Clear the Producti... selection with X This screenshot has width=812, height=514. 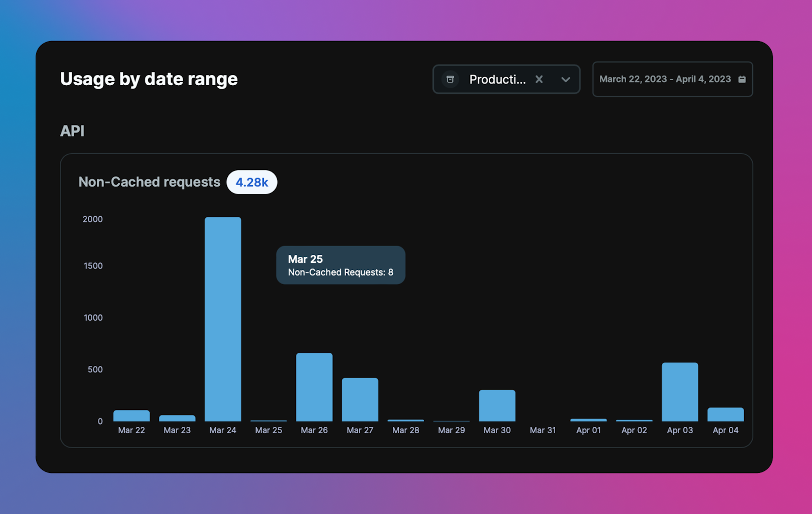pyautogui.click(x=539, y=79)
